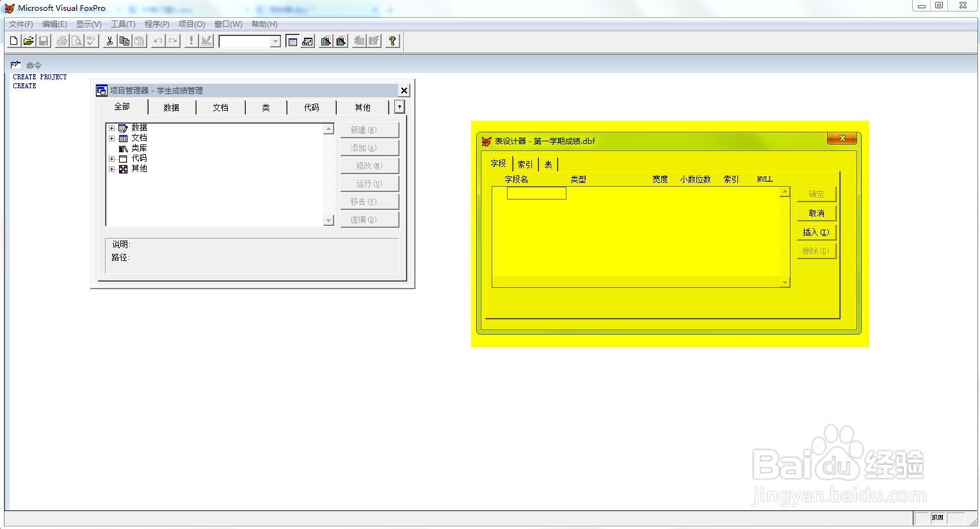Click the Open file folder icon

pyautogui.click(x=29, y=41)
